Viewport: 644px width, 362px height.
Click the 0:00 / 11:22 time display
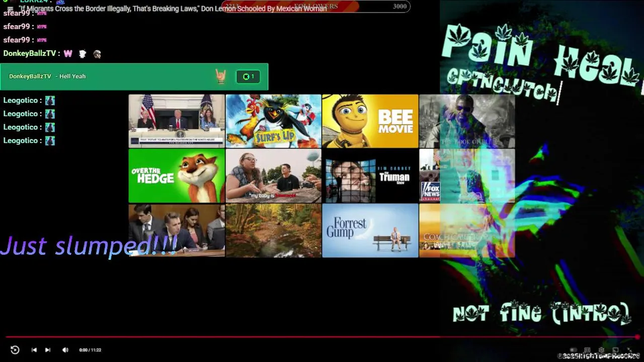(90, 350)
